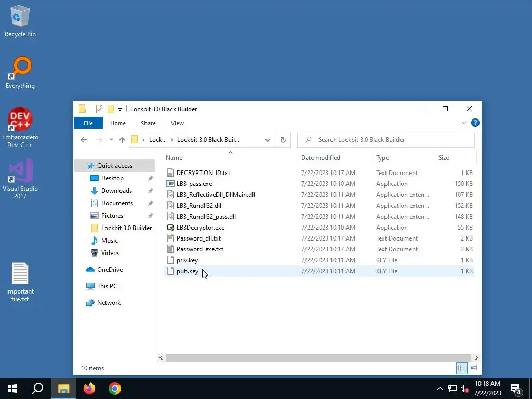Select the LB3_Rundll32.dll file
Image resolution: width=532 pixels, height=399 pixels.
199,206
